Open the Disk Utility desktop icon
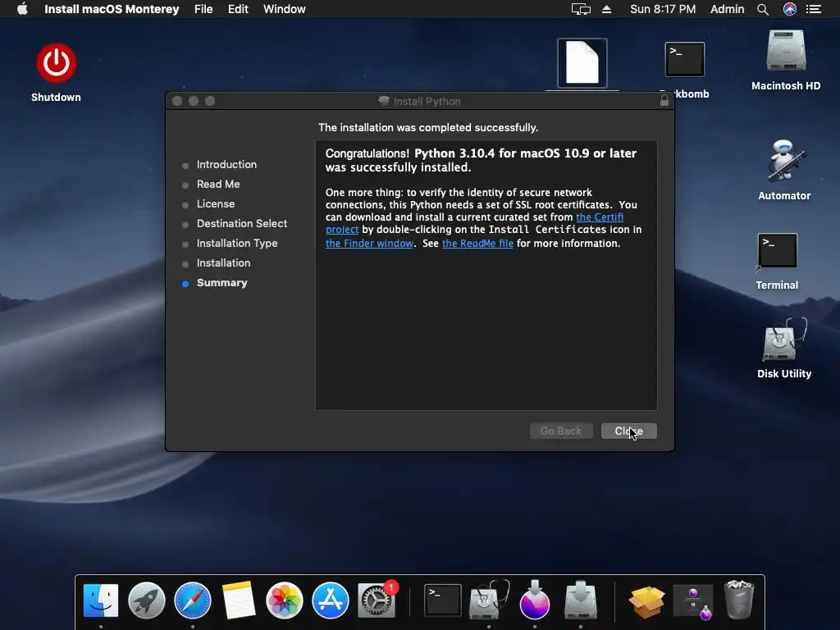 [x=783, y=340]
